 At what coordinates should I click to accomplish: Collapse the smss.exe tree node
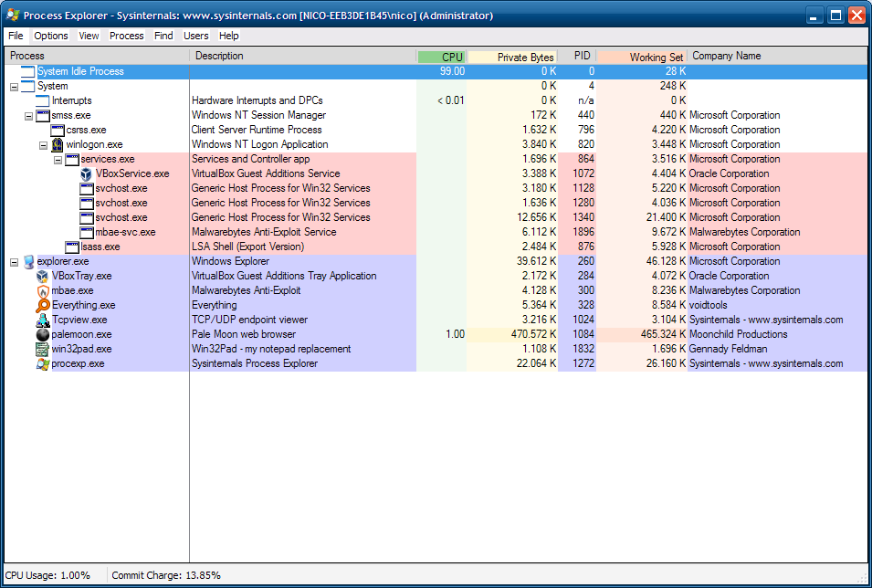(x=28, y=116)
